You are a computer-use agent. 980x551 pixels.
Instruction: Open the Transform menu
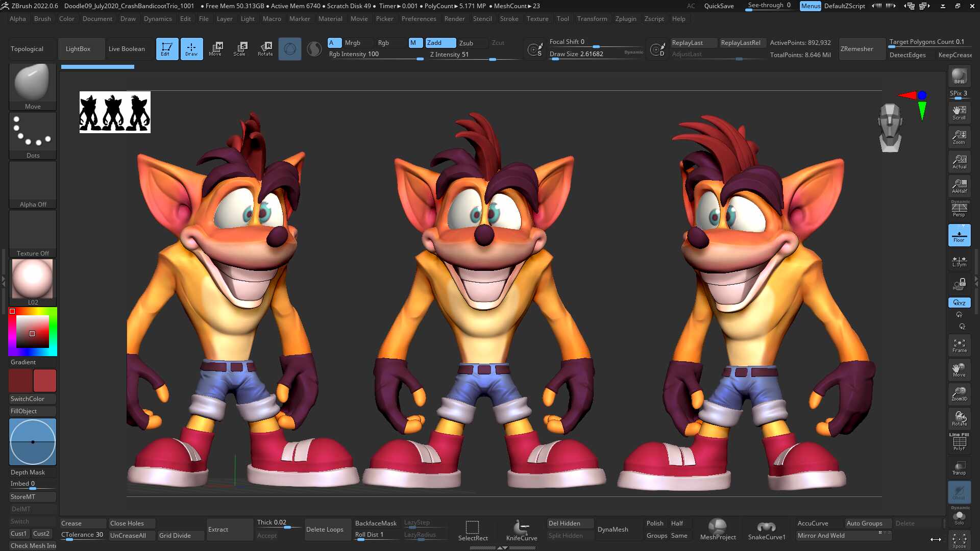[x=592, y=19]
